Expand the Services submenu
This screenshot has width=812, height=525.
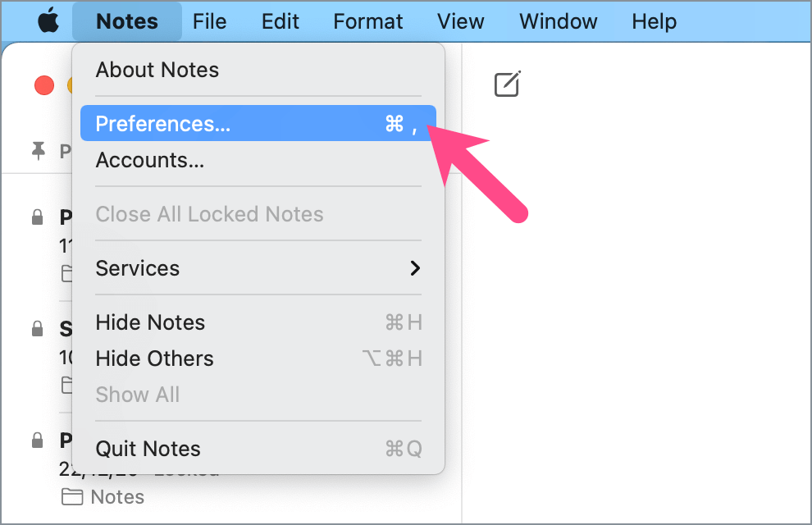pyautogui.click(x=138, y=268)
